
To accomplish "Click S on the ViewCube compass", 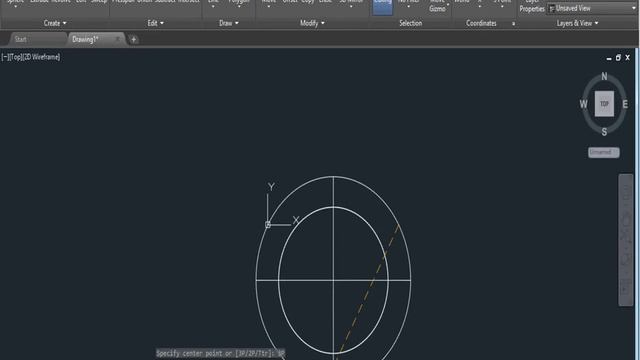I will (604, 132).
